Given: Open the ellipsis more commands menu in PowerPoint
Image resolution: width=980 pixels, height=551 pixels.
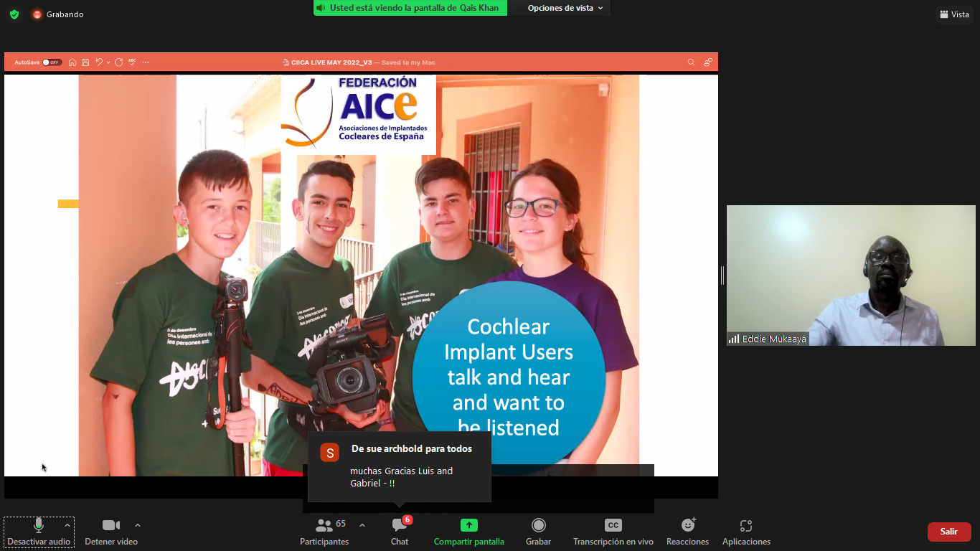Looking at the screenshot, I should pos(146,62).
